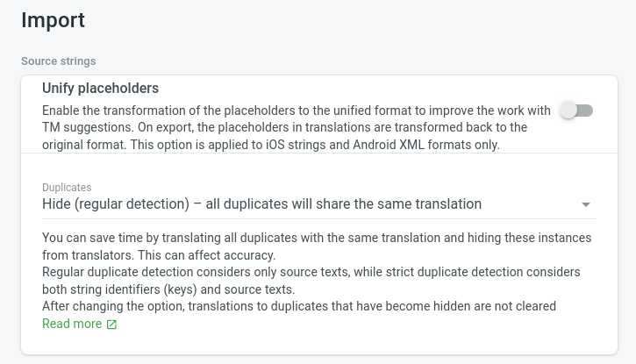Click the 'iOS strings and Android XML' sentence
636x364 pixels.
pyautogui.click(x=351, y=145)
